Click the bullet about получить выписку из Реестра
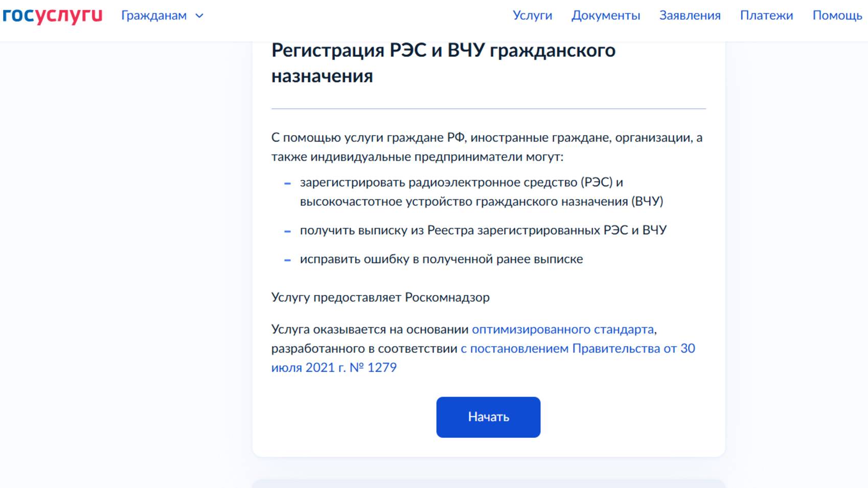Screen dimensions: 868x488 point(483,230)
